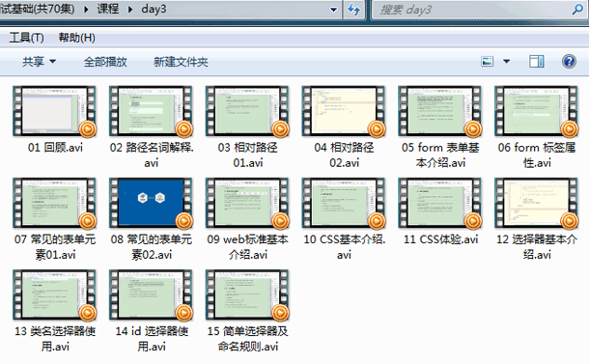
Task: Expand the address bar history dropdown
Action: pos(333,10)
